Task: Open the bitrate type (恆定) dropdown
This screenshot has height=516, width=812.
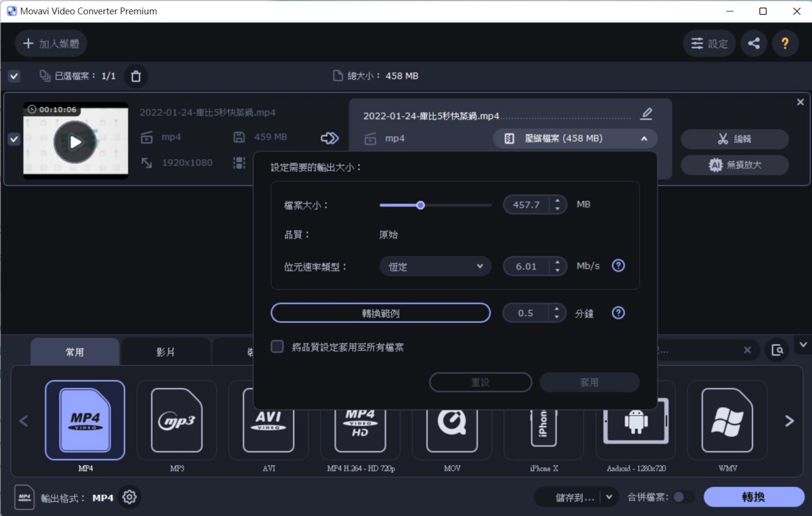Action: click(x=435, y=266)
